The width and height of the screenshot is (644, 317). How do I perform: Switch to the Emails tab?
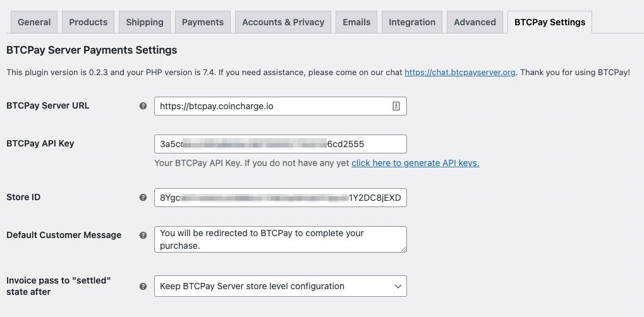point(356,22)
